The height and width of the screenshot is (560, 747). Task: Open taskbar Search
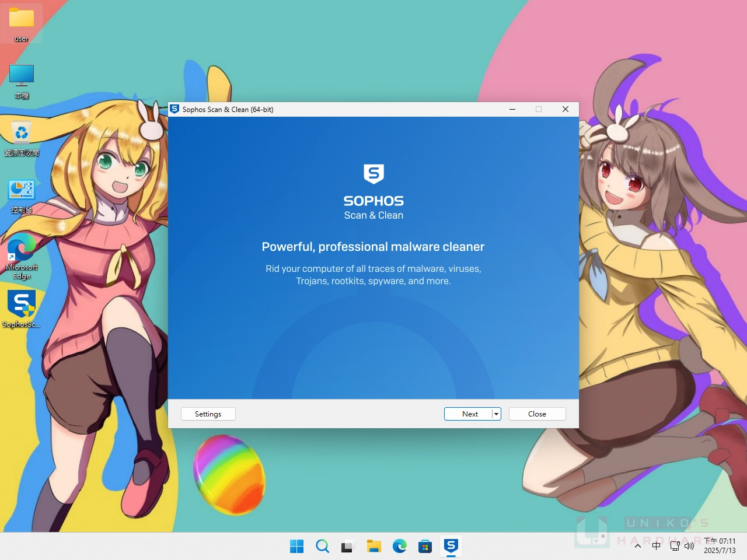[x=322, y=546]
